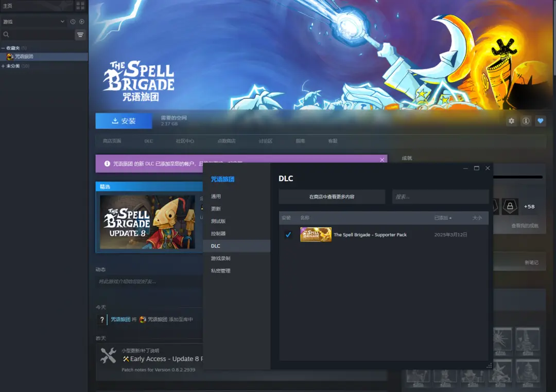Open the 客服 tab

[x=333, y=141]
